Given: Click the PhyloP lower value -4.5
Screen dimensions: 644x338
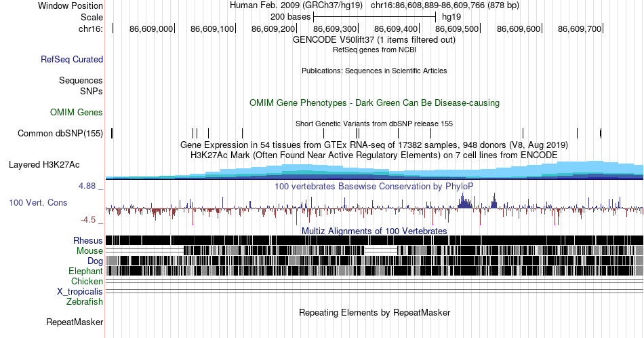Looking at the screenshot, I should click(x=88, y=220).
